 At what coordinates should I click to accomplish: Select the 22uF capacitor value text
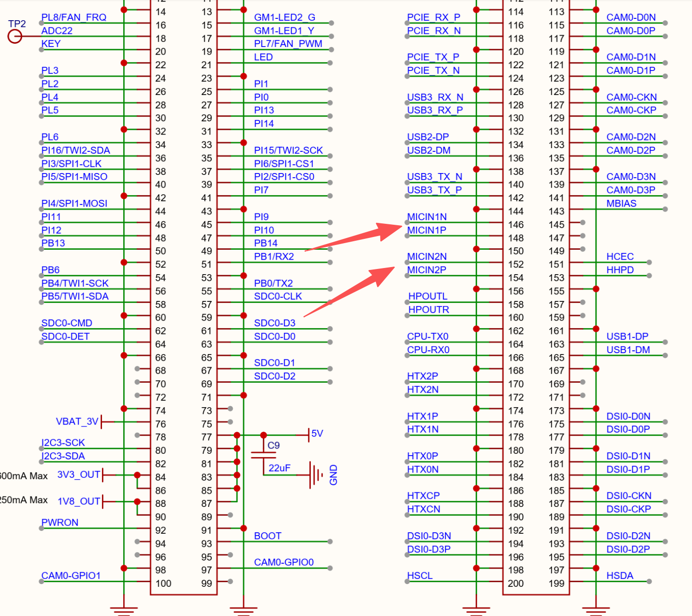(x=279, y=468)
